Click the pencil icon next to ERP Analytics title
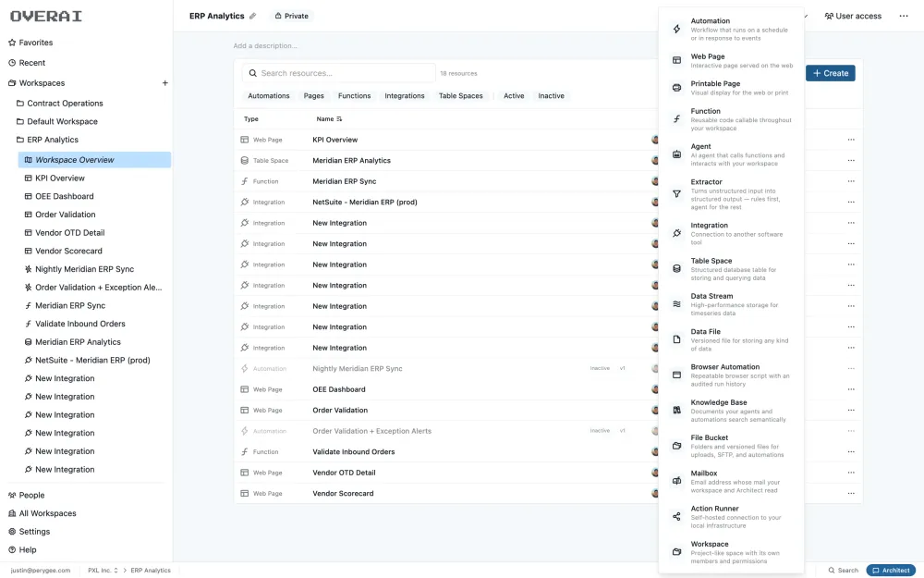The width and height of the screenshot is (924, 578). (253, 16)
